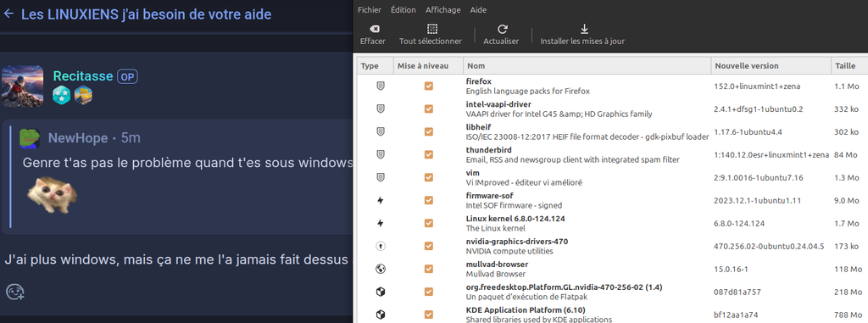868x323 pixels.
Task: Open Recitasse's user profile link
Action: 83,76
